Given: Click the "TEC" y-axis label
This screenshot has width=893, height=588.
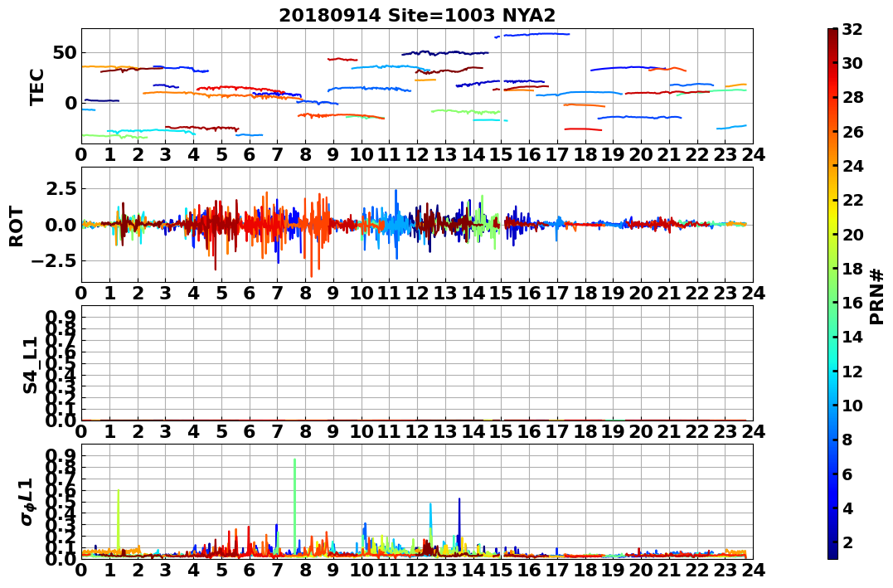Looking at the screenshot, I should 37,86.
